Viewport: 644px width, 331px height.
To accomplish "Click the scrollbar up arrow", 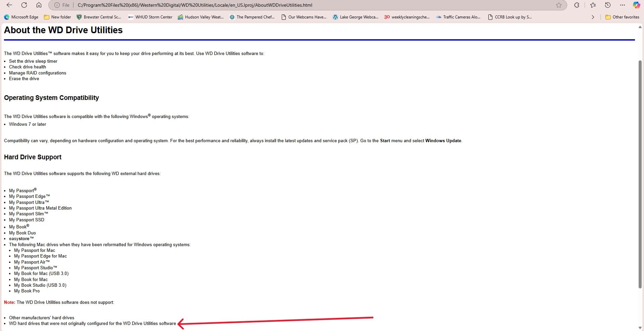I will click(640, 27).
